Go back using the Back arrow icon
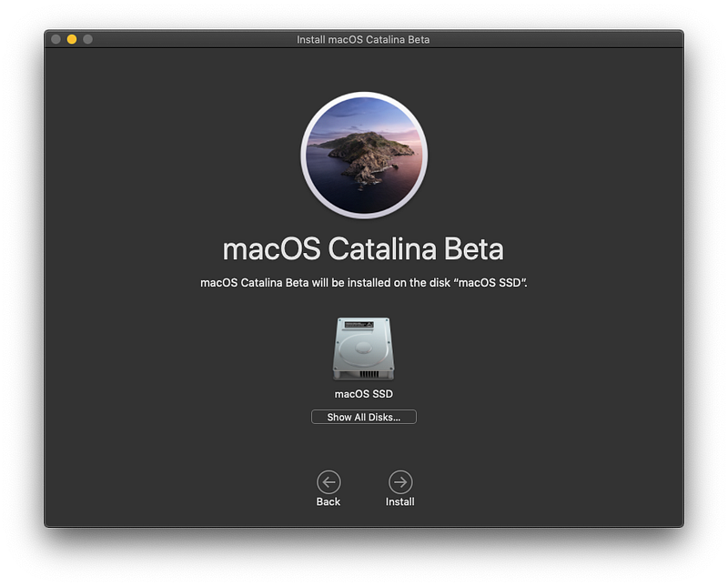The image size is (728, 586). coord(329,482)
